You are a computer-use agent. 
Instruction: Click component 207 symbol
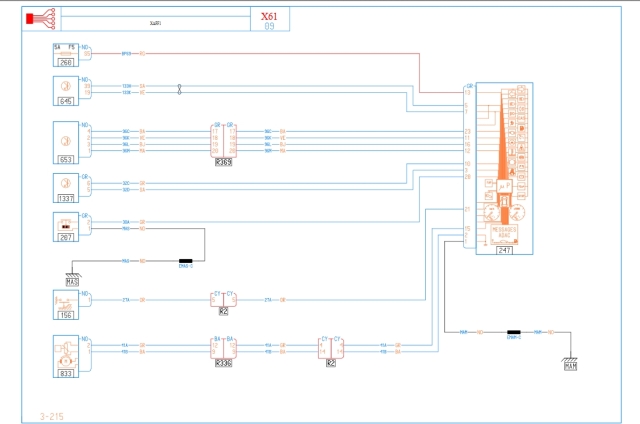[x=65, y=226]
